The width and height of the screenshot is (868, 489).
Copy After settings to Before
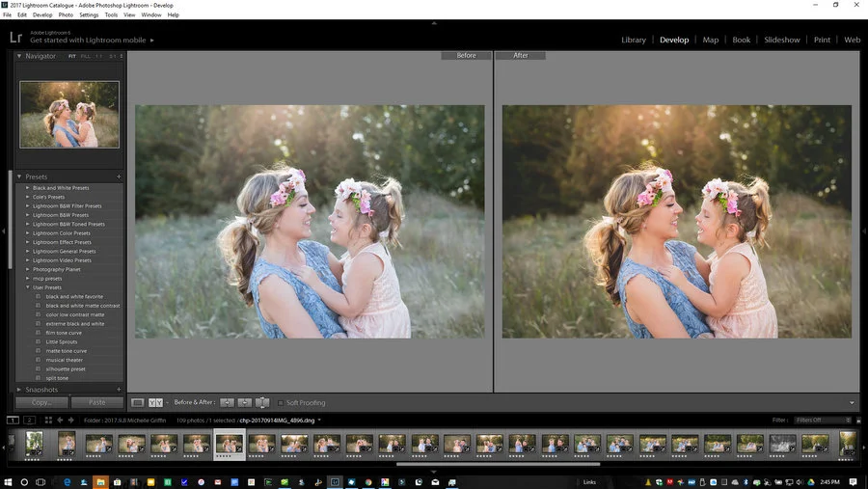pyautogui.click(x=245, y=402)
